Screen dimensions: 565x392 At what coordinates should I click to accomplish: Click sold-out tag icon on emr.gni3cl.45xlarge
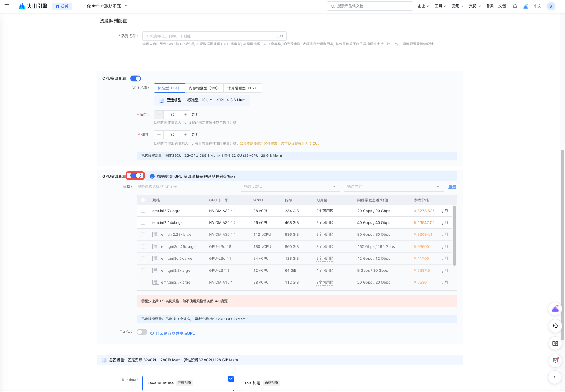point(156,246)
